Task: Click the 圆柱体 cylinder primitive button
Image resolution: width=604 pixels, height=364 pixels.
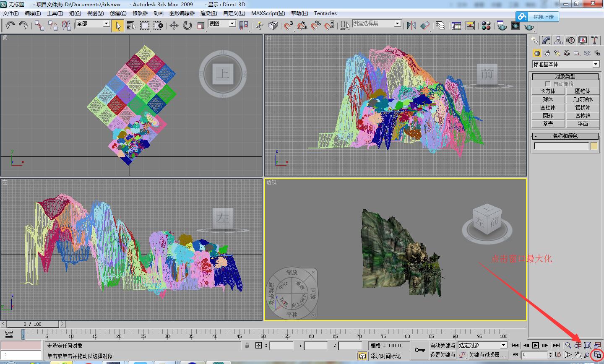Action: click(548, 107)
